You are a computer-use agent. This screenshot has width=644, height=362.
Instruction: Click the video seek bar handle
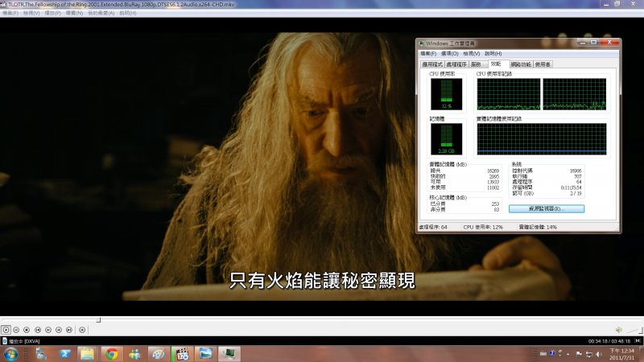(x=99, y=319)
